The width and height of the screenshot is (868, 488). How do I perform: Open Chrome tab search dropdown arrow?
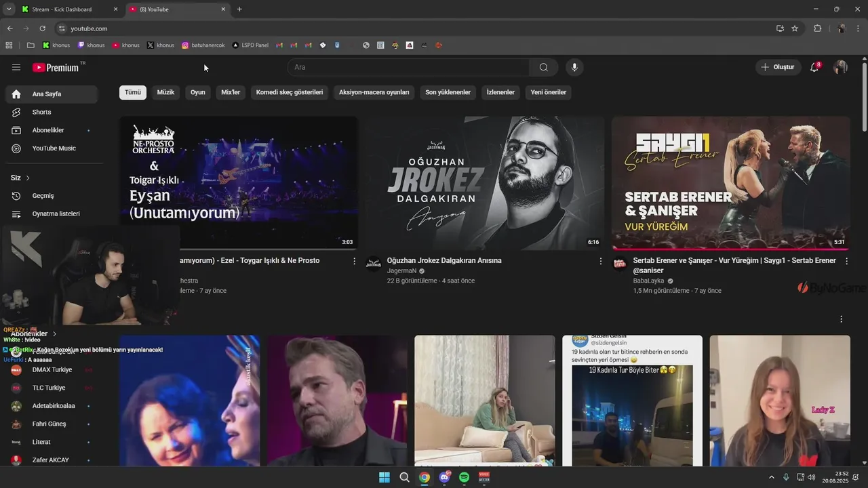tap(9, 9)
